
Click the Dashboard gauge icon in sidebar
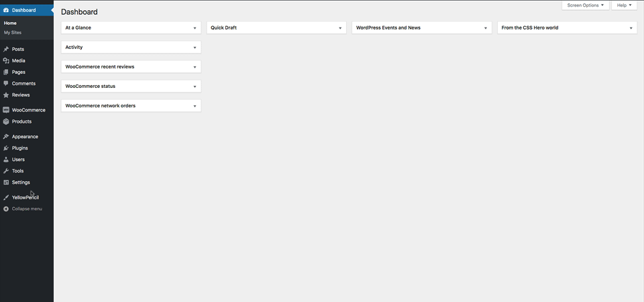(6, 10)
